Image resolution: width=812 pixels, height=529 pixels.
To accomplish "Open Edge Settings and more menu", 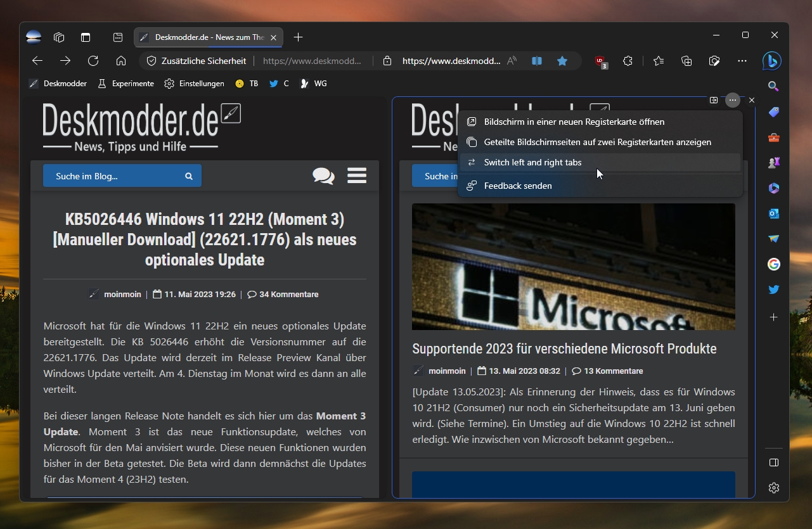I will (742, 61).
